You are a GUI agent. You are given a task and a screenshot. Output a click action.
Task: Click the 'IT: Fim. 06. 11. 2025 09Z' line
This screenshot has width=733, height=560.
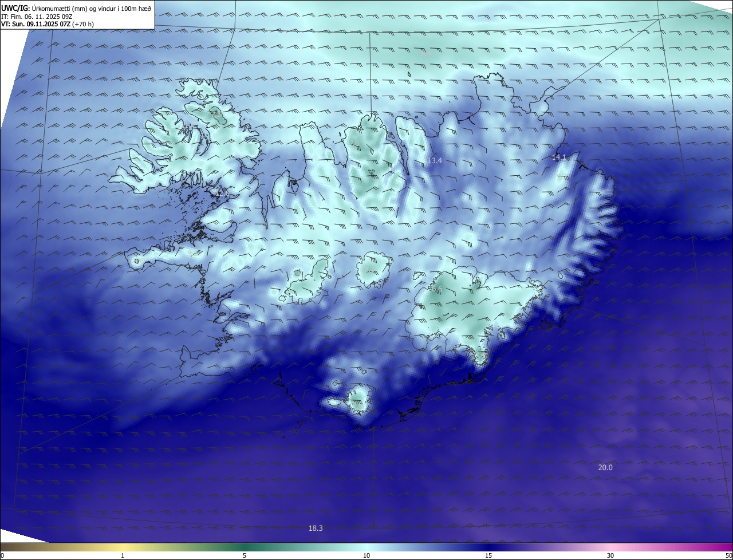(x=37, y=16)
